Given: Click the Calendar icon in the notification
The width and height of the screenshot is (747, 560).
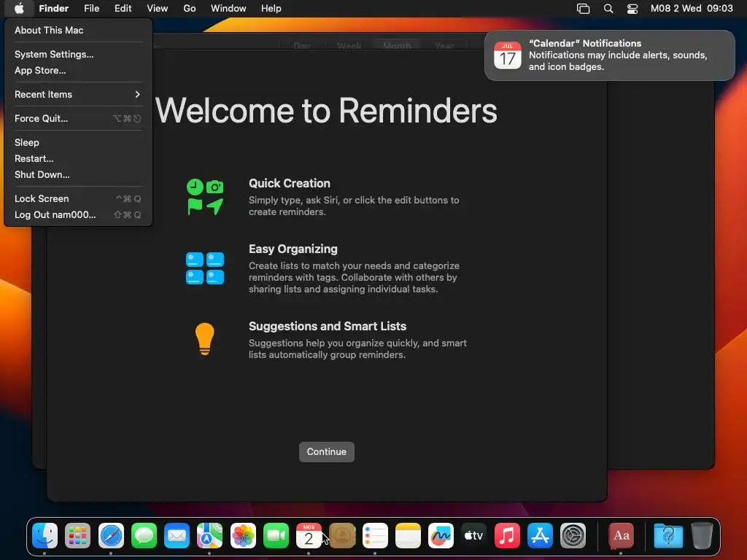Looking at the screenshot, I should [x=508, y=55].
